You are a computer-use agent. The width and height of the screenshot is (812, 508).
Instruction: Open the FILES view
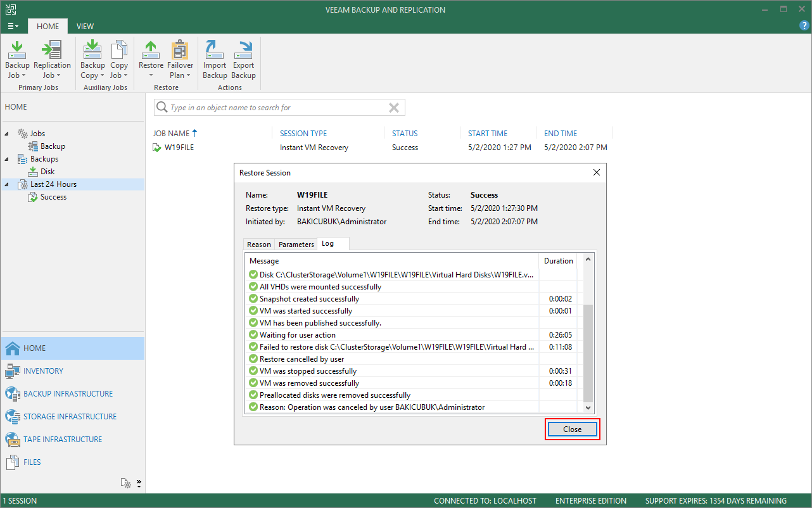tap(73, 462)
